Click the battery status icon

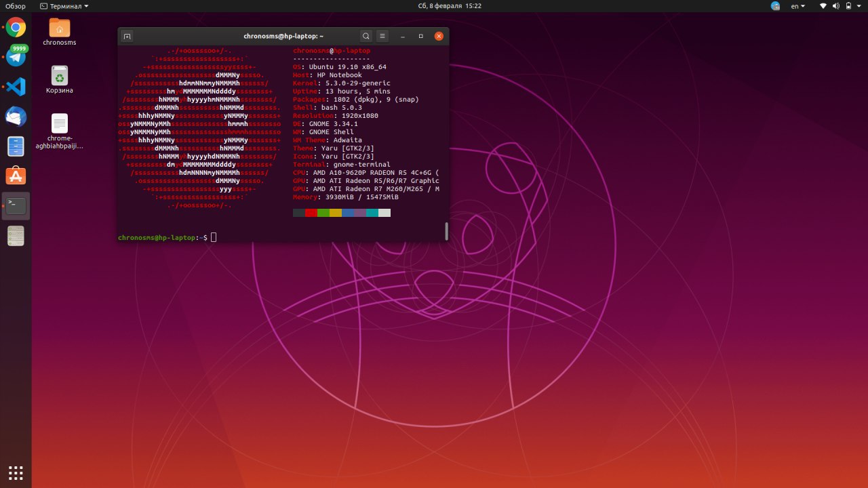848,6
